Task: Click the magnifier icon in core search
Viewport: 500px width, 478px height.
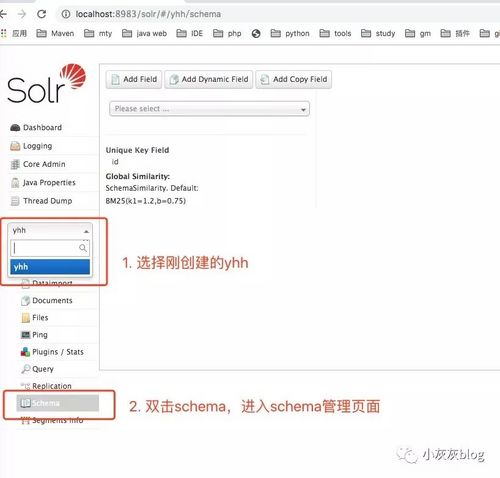Action: 83,248
